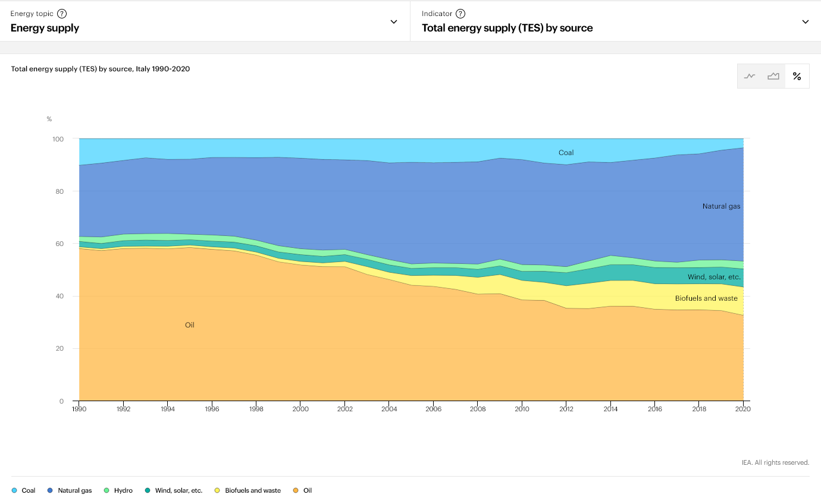
Task: Toggle the Oil legend swatch
Action: (296, 491)
